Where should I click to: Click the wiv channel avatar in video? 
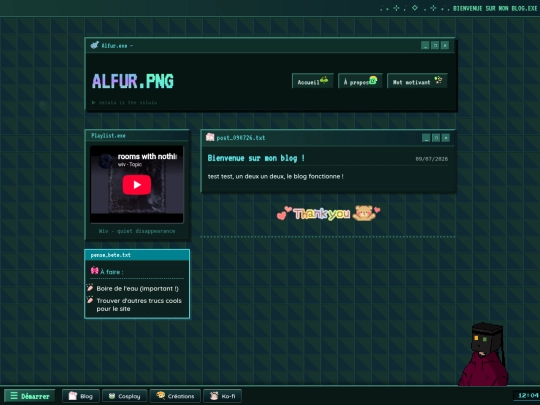(105, 160)
